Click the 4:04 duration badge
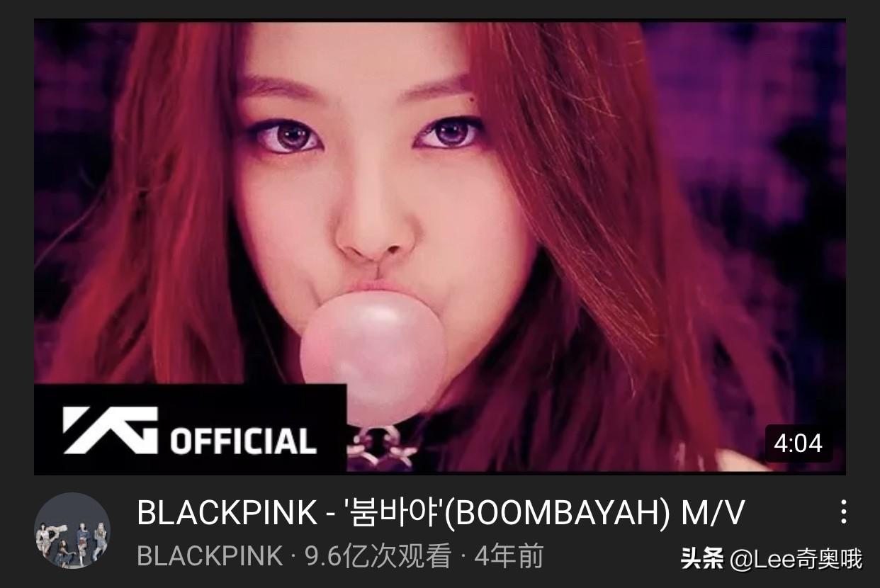This screenshot has height=588, width=880. pos(798,443)
